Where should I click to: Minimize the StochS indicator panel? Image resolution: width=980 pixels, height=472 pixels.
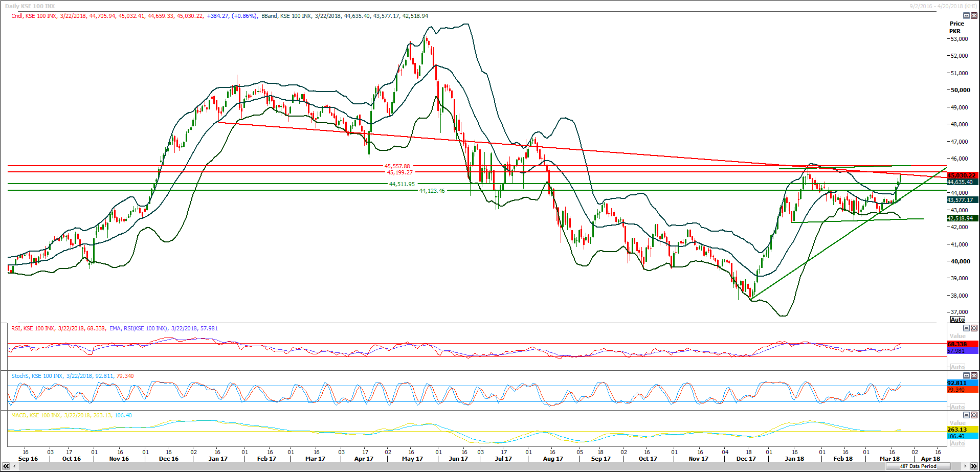[966, 375]
